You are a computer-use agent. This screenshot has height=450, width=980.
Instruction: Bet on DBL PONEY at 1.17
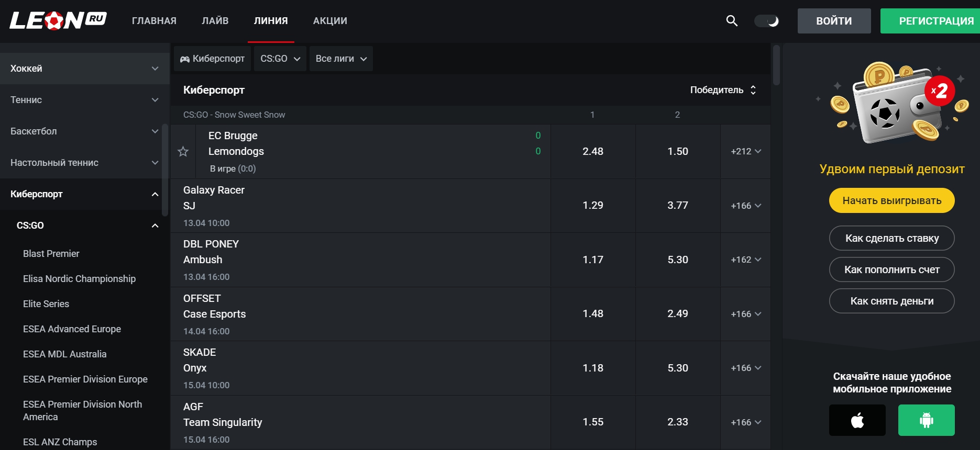click(x=593, y=260)
